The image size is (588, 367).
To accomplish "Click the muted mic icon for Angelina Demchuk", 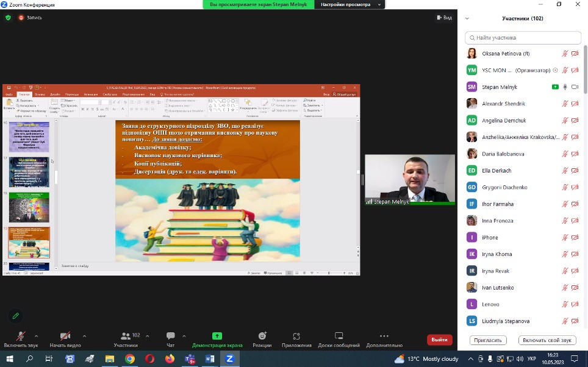I will click(565, 120).
